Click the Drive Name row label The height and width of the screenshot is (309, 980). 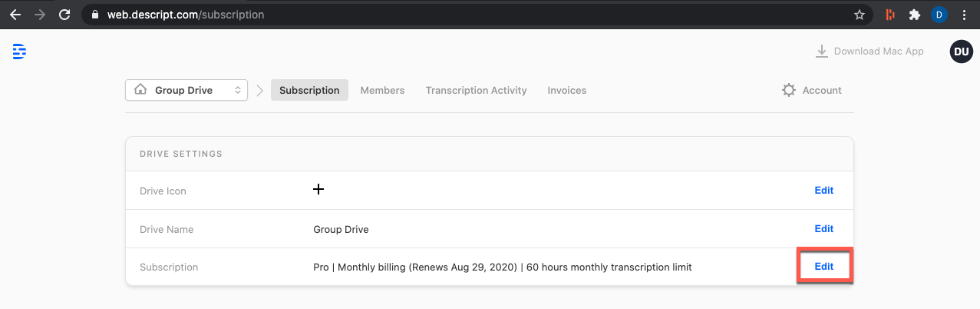[167, 229]
